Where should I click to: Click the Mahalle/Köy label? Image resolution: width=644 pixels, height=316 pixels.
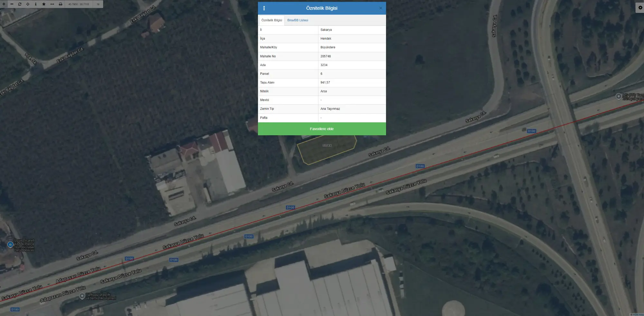(x=269, y=47)
